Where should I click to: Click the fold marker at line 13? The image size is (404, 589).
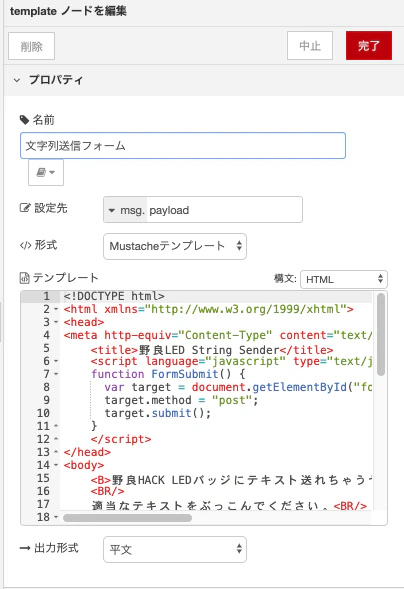coord(56,452)
